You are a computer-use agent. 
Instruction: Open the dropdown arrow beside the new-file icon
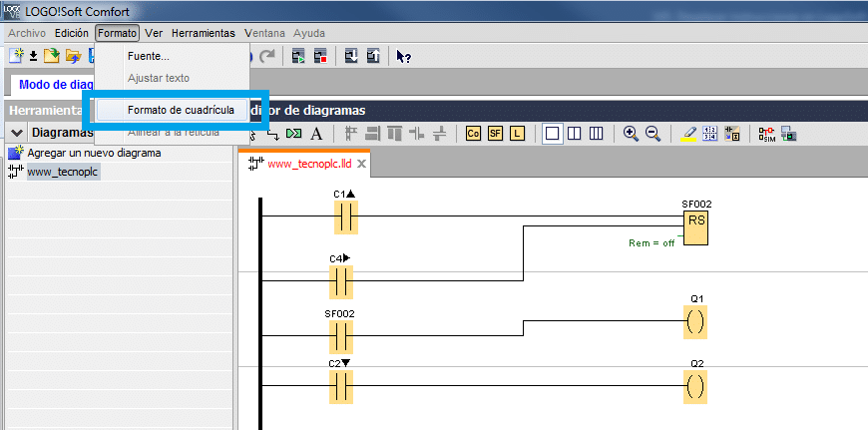[x=33, y=56]
